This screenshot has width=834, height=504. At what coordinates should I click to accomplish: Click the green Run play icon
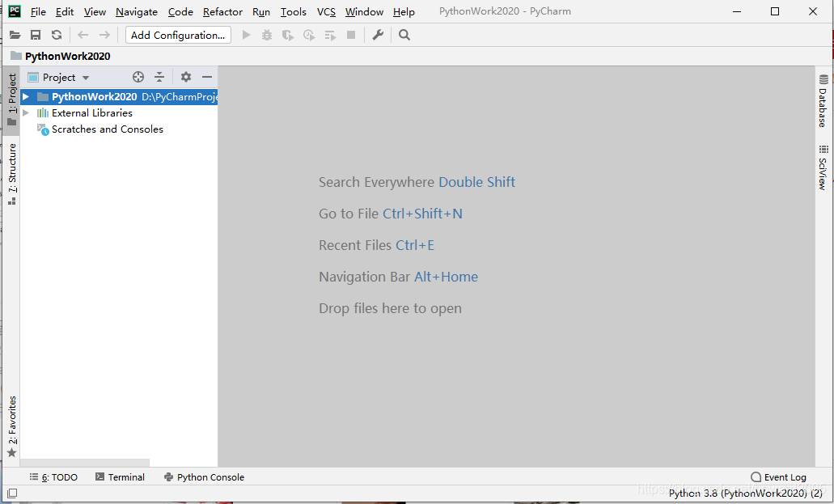click(x=246, y=35)
